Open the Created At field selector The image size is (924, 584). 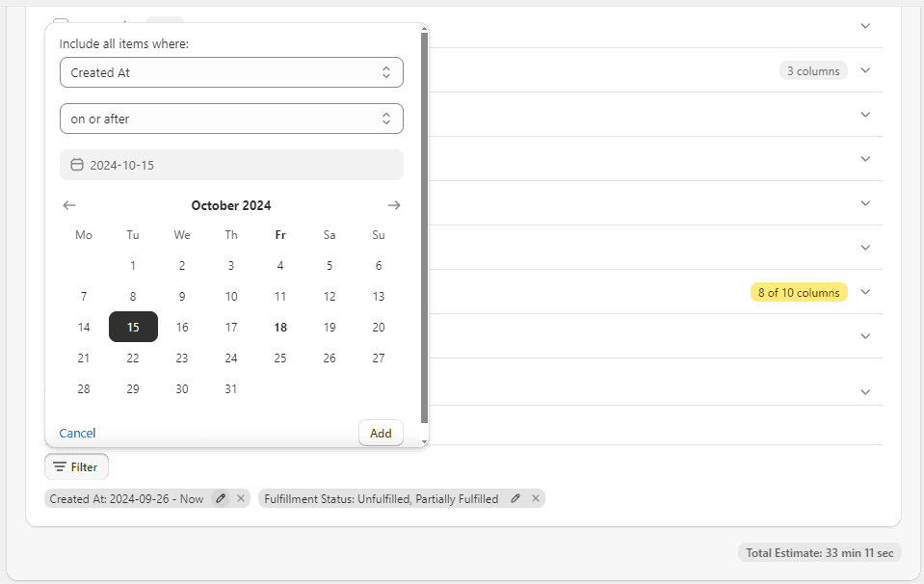coord(231,72)
